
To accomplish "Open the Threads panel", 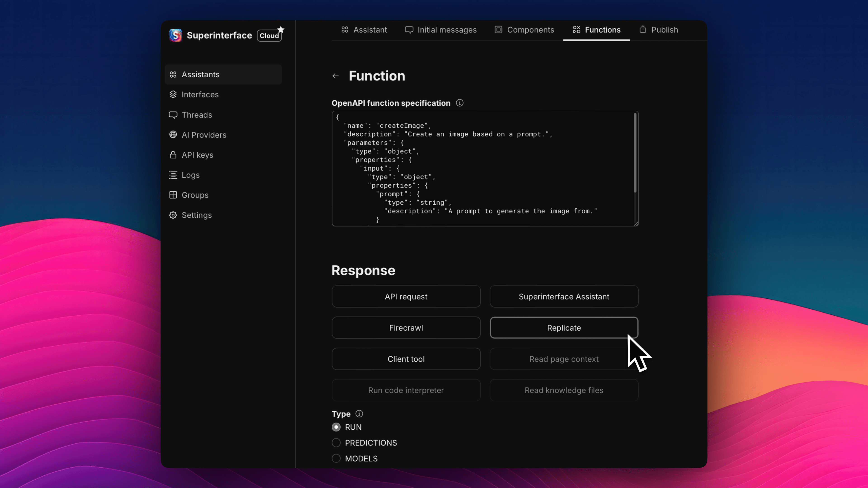I will tap(197, 115).
